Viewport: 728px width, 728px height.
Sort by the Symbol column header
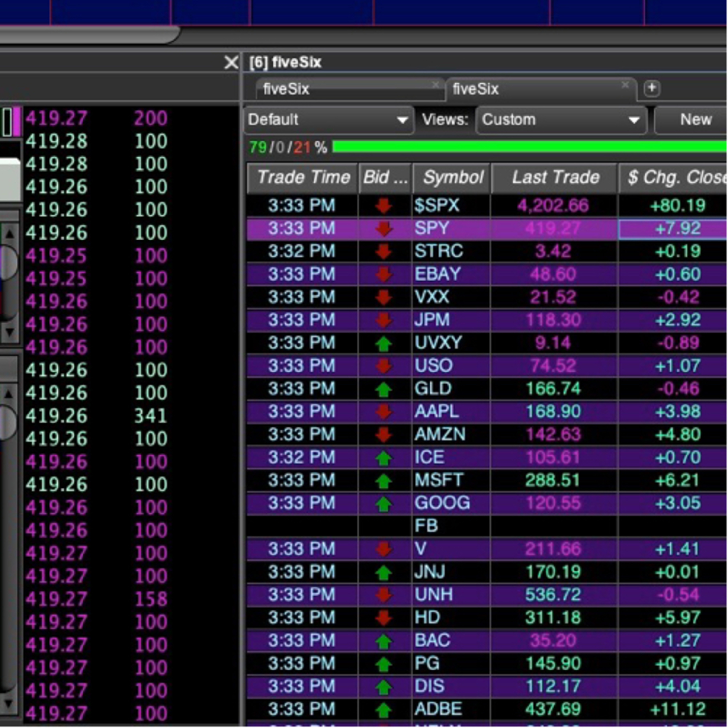coord(452,177)
